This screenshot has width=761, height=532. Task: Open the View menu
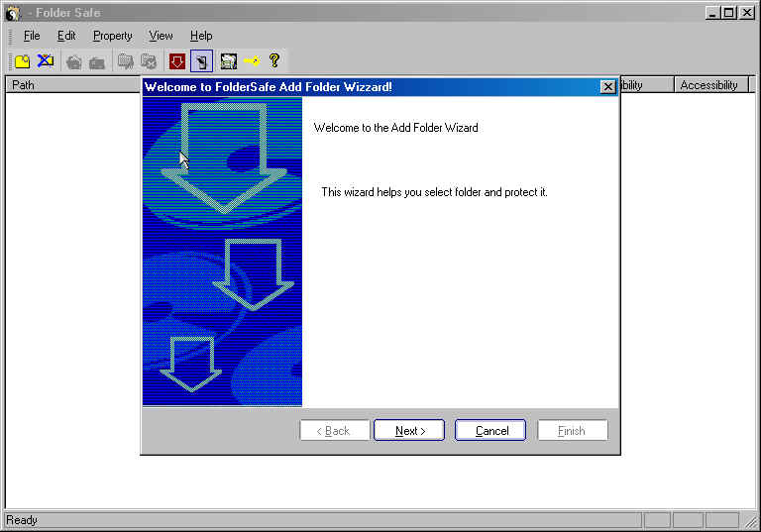(161, 36)
